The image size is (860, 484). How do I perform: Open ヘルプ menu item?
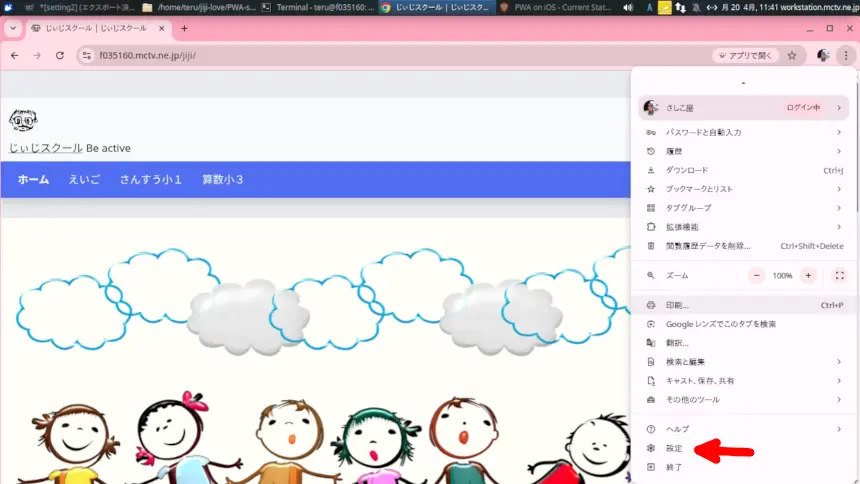[x=744, y=429]
